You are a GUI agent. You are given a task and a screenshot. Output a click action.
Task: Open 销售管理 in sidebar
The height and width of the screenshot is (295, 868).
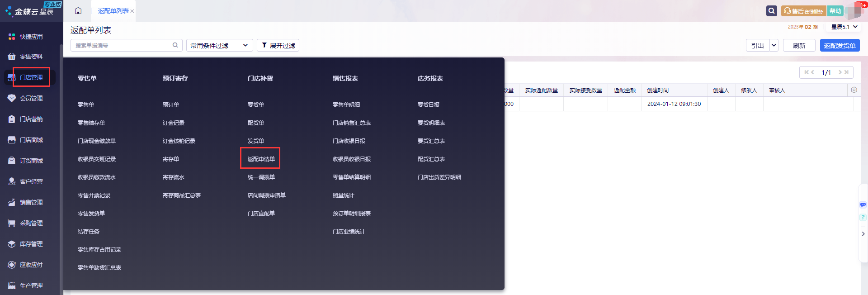pos(31,202)
